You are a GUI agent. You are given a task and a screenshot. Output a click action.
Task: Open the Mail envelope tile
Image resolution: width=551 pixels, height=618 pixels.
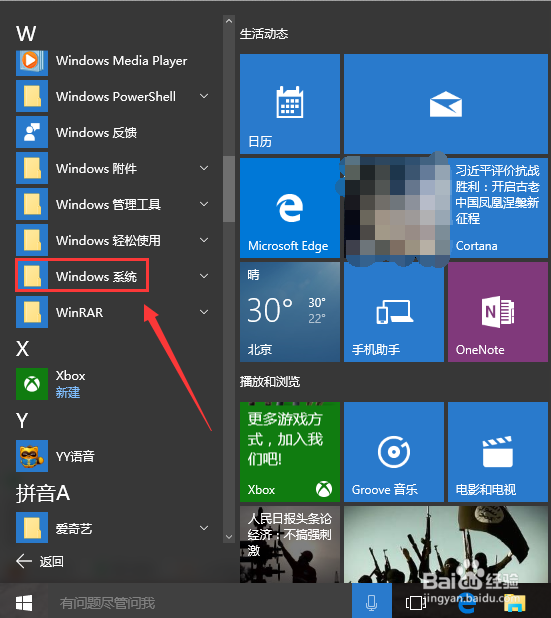tap(446, 104)
